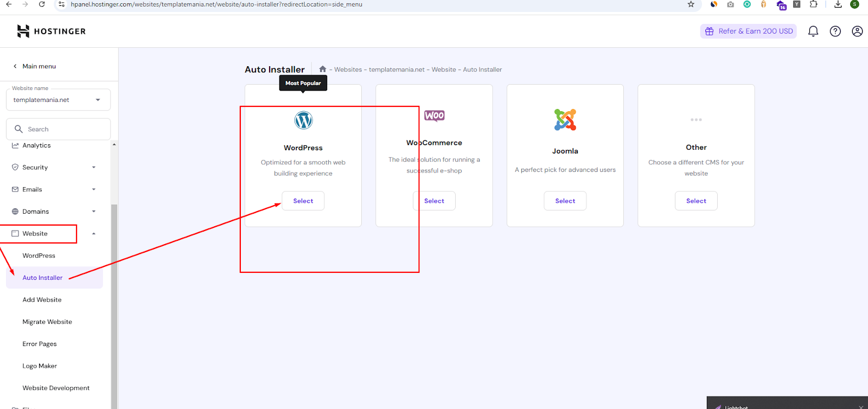The image size is (868, 409).
Task: Follow the Websites breadcrumb link
Action: [348, 69]
